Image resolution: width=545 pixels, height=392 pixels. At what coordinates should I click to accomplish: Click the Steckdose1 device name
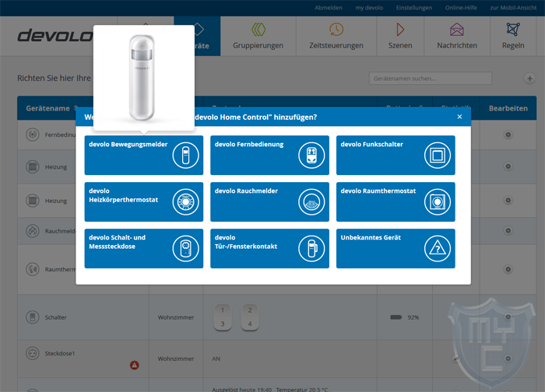60,353
